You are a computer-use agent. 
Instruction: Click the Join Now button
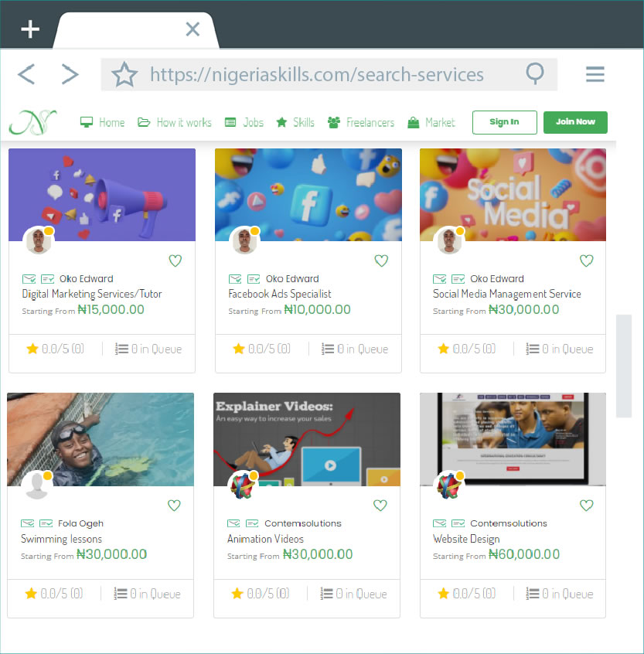click(575, 122)
